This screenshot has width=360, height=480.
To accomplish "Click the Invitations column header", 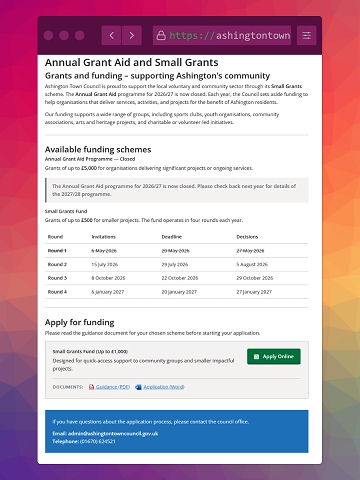I will pos(104,237).
